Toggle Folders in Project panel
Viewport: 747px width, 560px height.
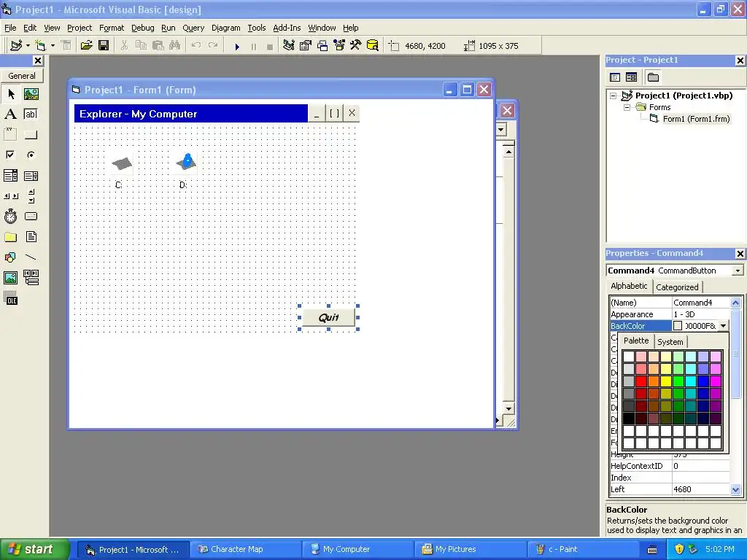653,77
